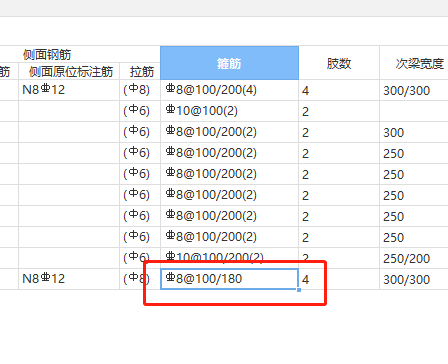Select 300/300 in the 8@100/200(4) row

click(414, 90)
